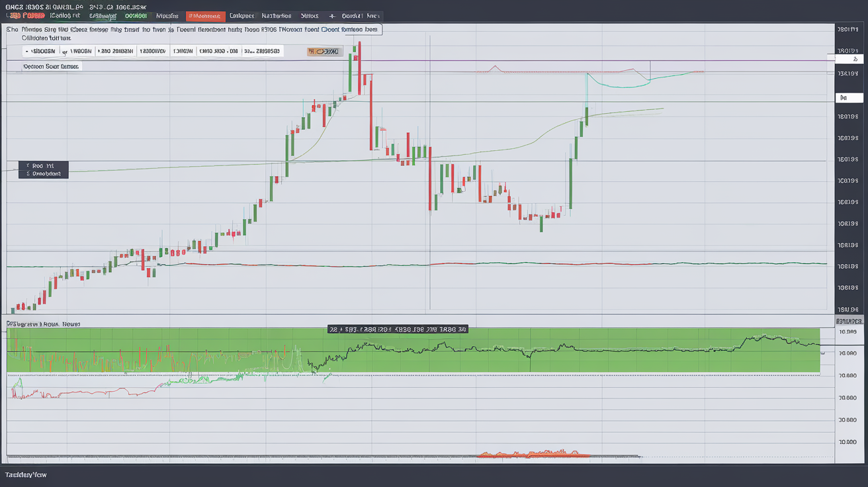The height and width of the screenshot is (487, 868).
Task: Select the red highlighted tab in top bar
Action: click(x=206, y=16)
